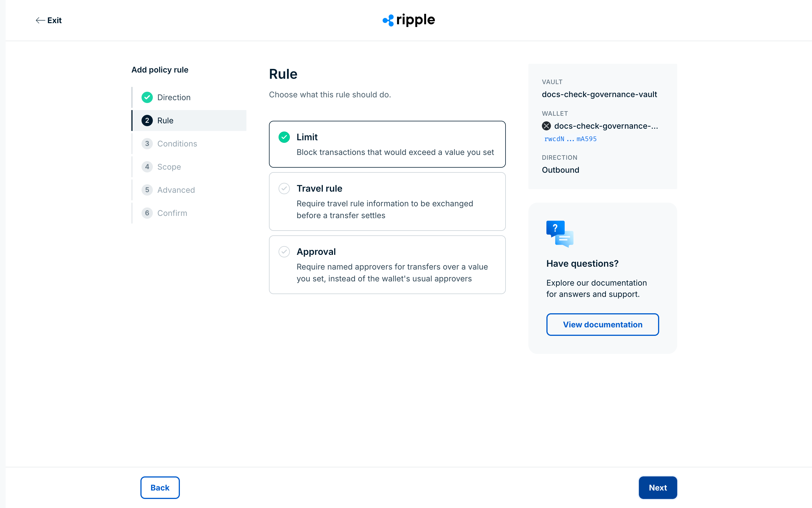Click the Ripple logo in the header
Image resolution: width=812 pixels, height=508 pixels.
(409, 20)
